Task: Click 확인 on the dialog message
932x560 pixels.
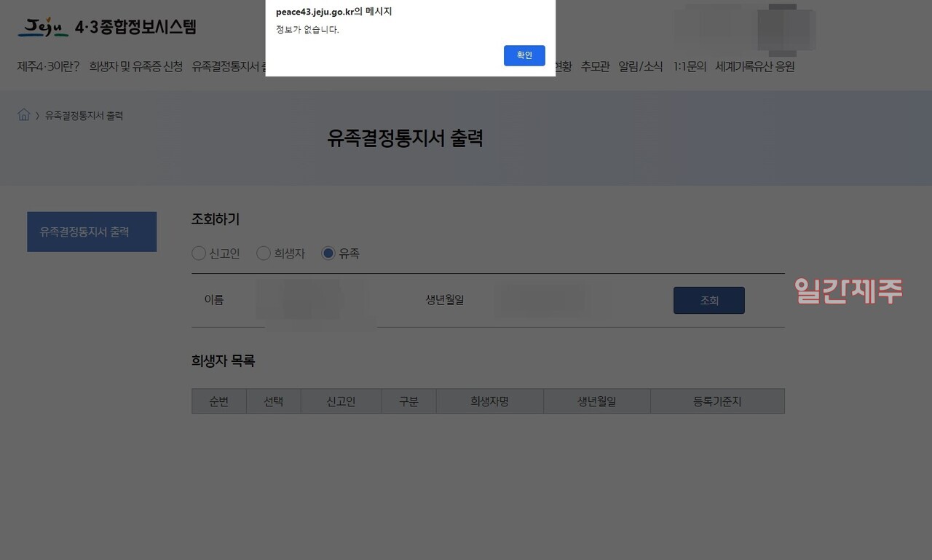Action: (524, 55)
